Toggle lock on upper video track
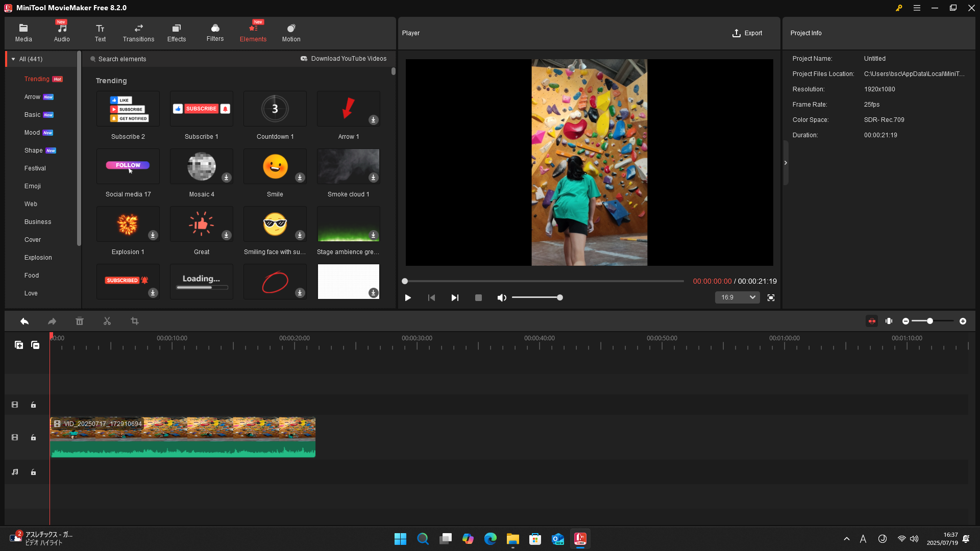Image resolution: width=980 pixels, height=551 pixels. pyautogui.click(x=33, y=405)
